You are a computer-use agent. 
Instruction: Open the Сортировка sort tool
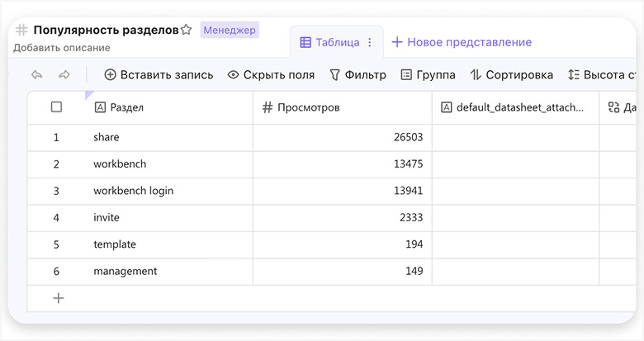511,75
